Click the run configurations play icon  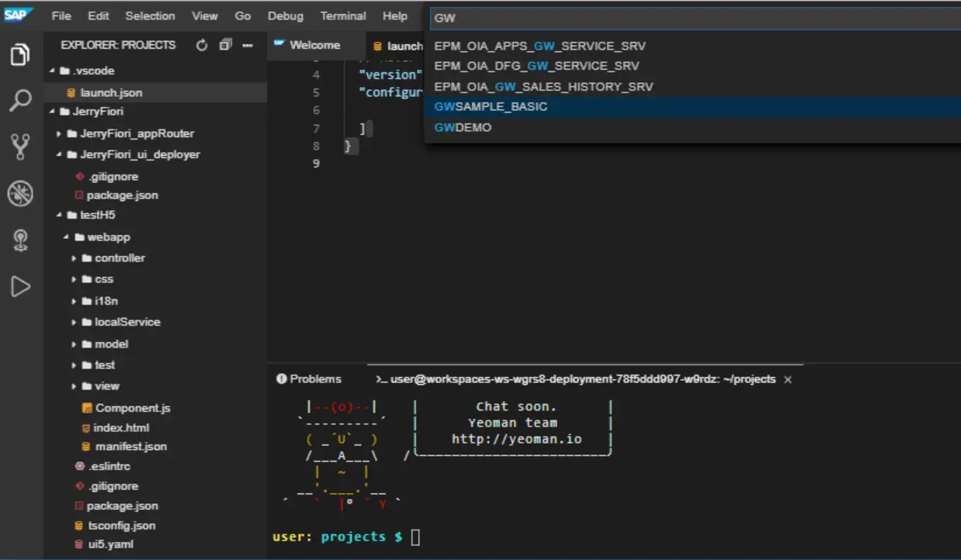point(20,287)
